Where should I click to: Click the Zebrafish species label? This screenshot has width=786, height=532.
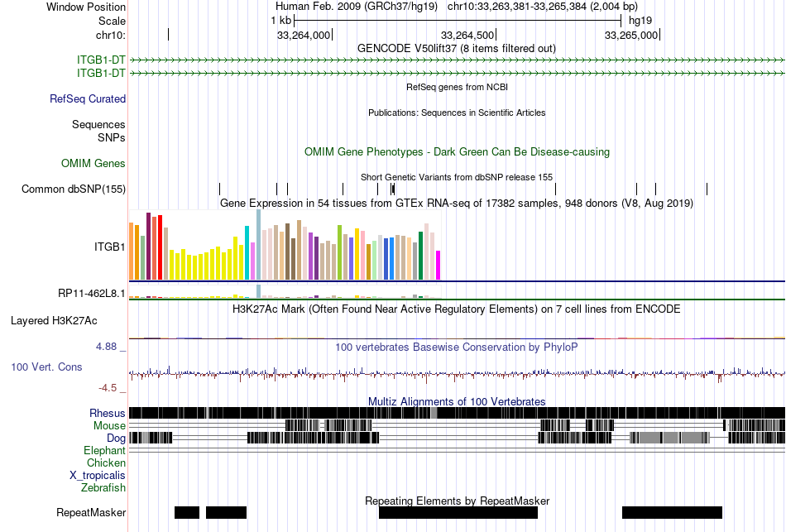103,487
